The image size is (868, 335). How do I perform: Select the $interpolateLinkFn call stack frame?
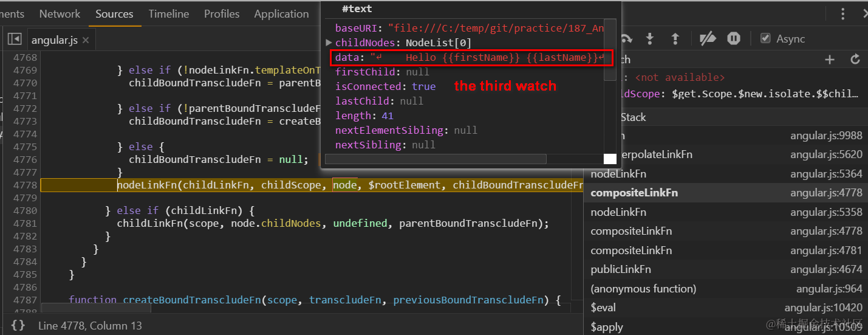click(x=726, y=154)
